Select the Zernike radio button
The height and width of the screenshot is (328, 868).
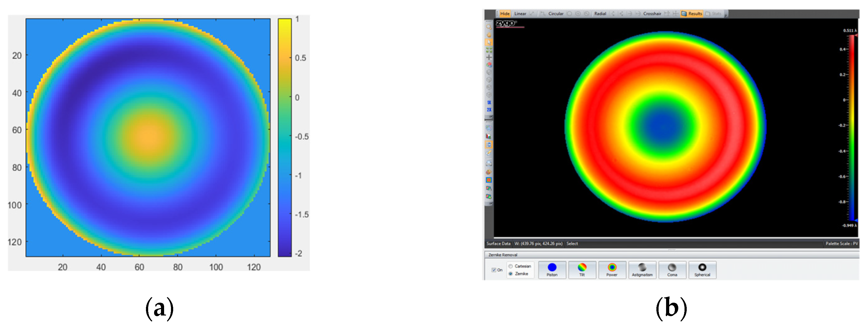click(510, 274)
